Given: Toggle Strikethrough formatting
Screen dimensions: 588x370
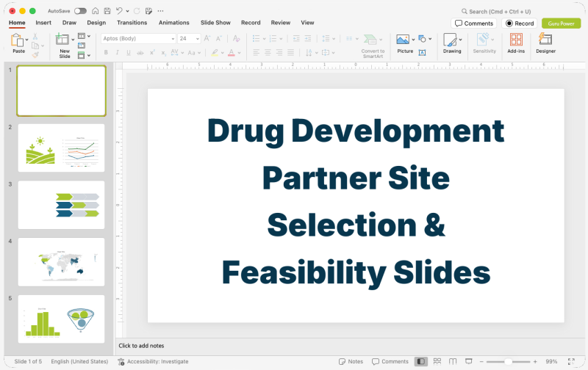Looking at the screenshot, I should point(140,53).
